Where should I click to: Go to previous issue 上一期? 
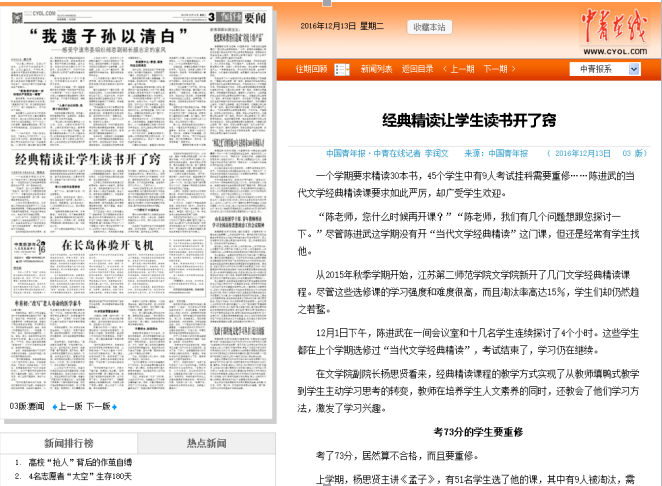click(x=457, y=69)
